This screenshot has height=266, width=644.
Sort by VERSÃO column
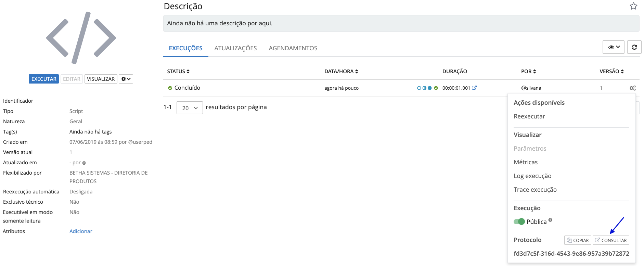(x=612, y=72)
